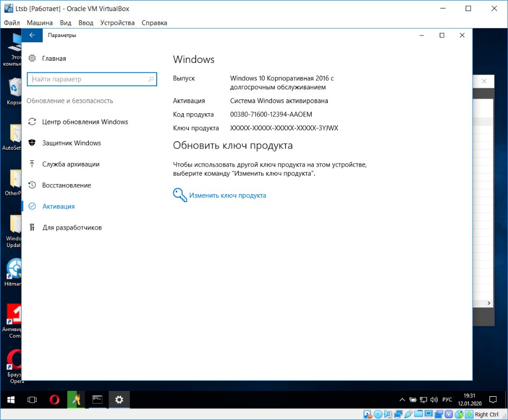The height and width of the screenshot is (420, 508).
Task: Click VirtualBox audio indicator in status bar
Action: click(388, 414)
